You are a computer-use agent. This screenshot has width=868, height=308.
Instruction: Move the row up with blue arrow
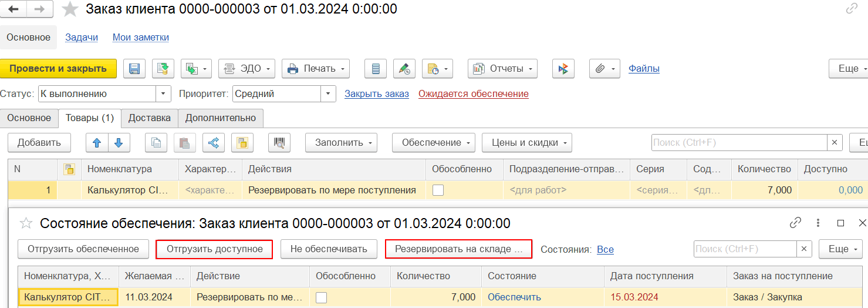(97, 142)
